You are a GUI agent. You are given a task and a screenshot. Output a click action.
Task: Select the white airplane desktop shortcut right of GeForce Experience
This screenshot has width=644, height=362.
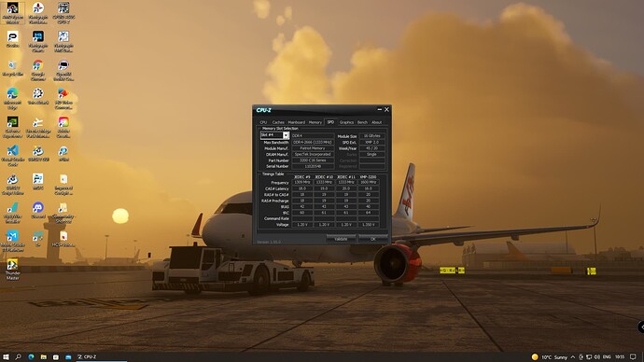point(37,127)
